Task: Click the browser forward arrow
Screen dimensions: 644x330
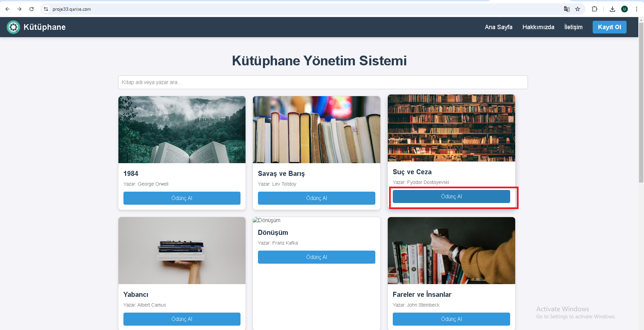Action: [x=19, y=9]
